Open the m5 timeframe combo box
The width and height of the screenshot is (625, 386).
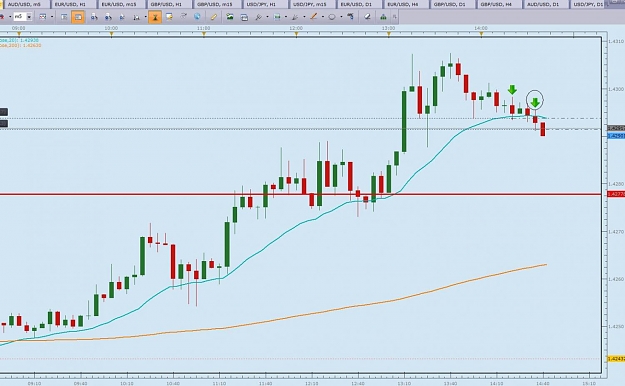22,17
